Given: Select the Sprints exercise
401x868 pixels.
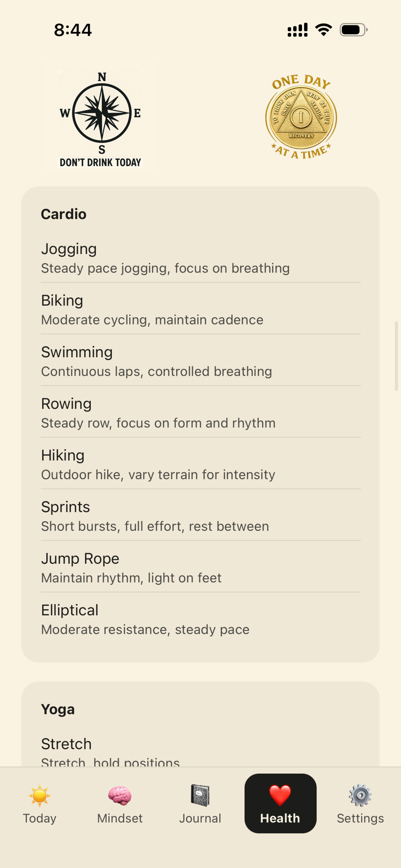Looking at the screenshot, I should [201, 516].
